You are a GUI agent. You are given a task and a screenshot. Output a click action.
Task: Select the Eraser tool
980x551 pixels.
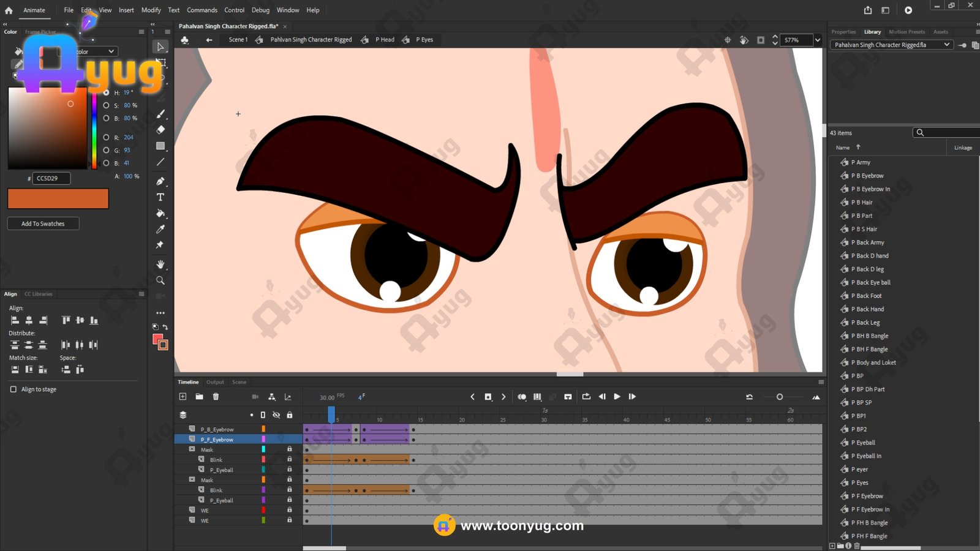(160, 130)
